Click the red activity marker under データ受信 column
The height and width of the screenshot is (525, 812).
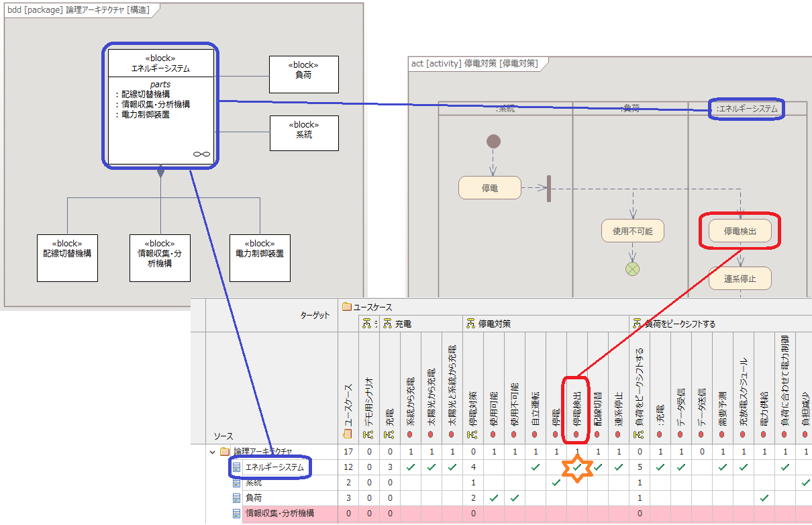[x=680, y=436]
